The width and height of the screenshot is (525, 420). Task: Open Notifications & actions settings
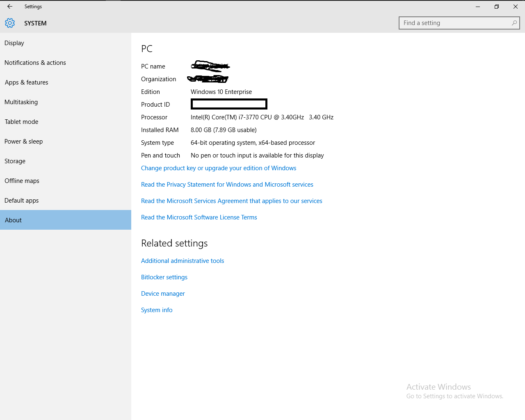tap(35, 62)
